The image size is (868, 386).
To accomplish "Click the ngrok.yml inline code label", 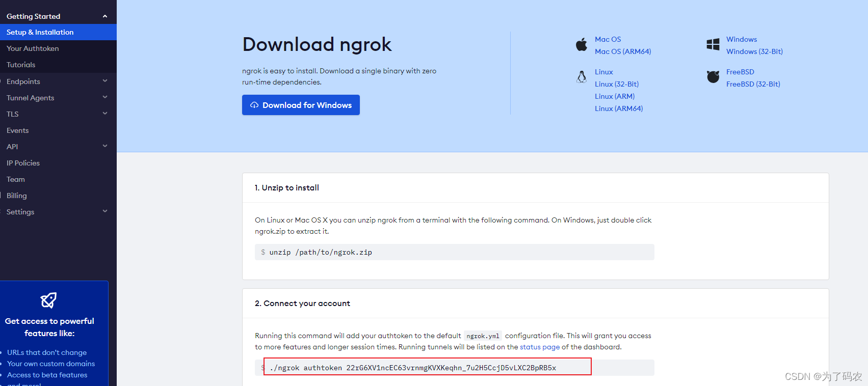I will coord(483,336).
